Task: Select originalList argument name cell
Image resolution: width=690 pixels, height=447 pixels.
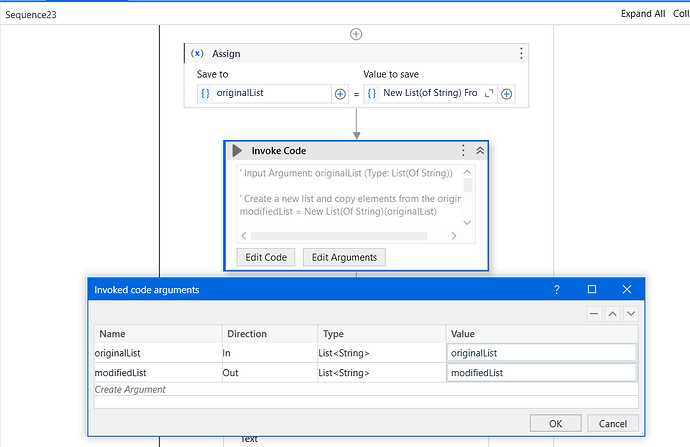Action: [158, 353]
